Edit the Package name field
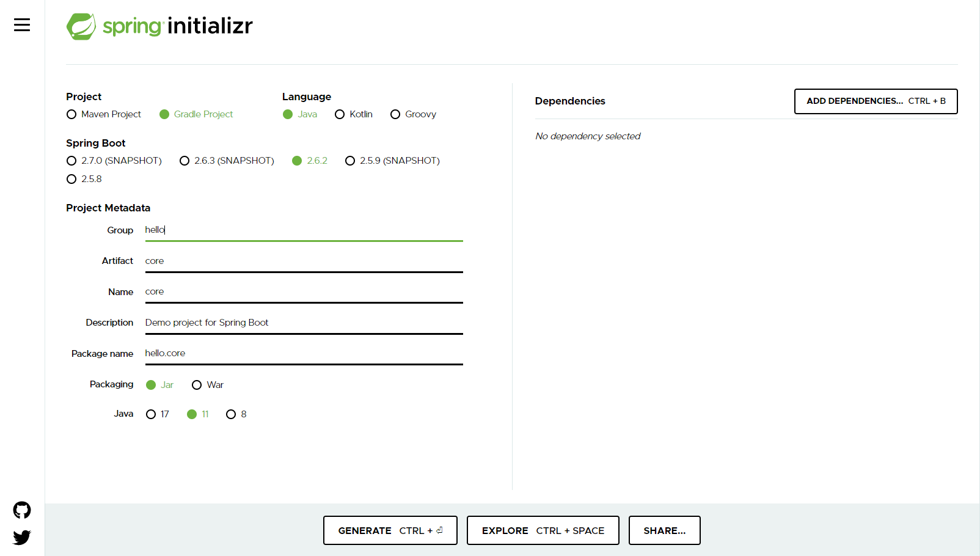The width and height of the screenshot is (980, 556). 304,354
